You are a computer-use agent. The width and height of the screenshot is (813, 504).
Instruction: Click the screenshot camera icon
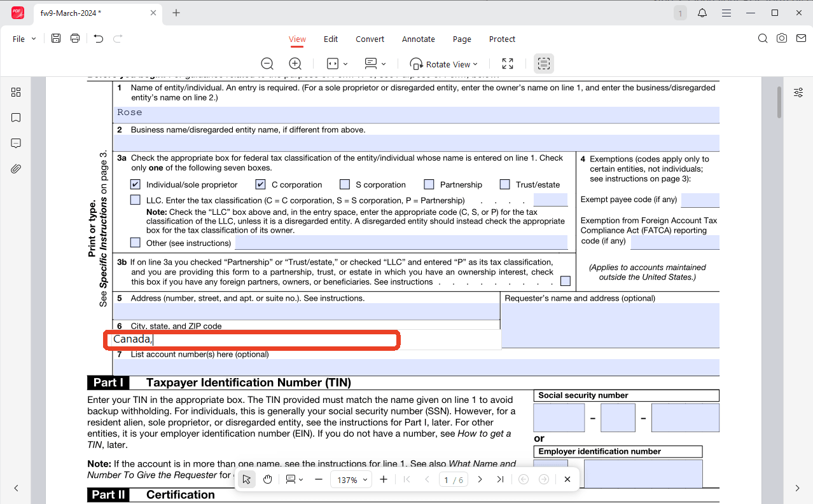[x=782, y=39]
